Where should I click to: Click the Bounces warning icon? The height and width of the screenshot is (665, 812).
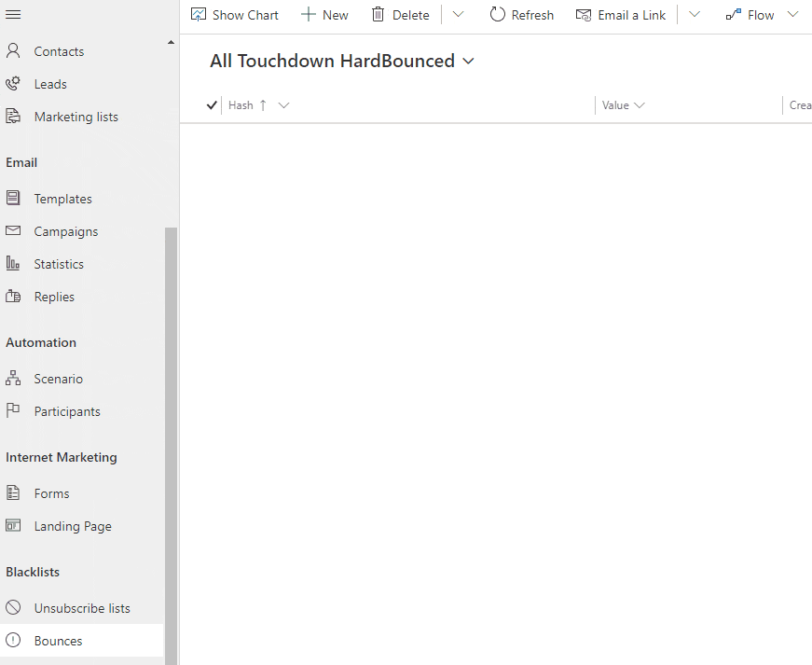(14, 640)
